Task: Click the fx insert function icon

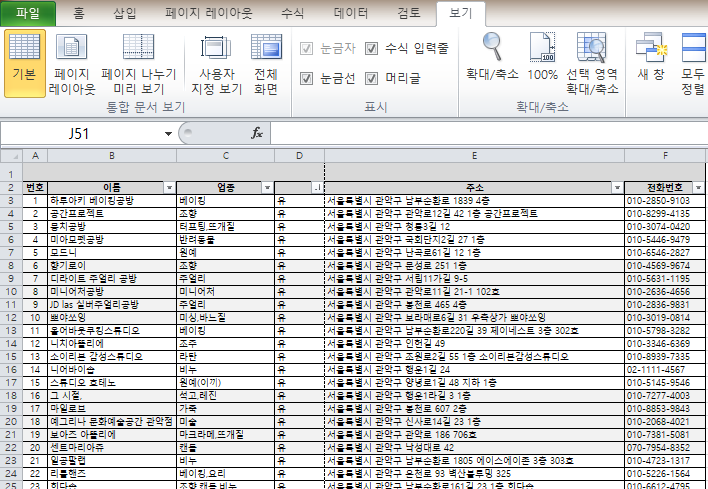Action: pyautogui.click(x=257, y=133)
